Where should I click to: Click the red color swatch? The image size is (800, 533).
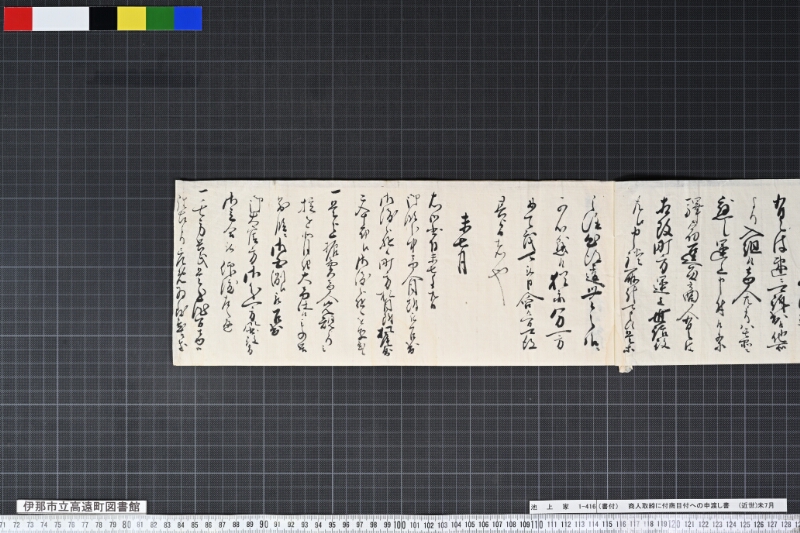pyautogui.click(x=18, y=18)
